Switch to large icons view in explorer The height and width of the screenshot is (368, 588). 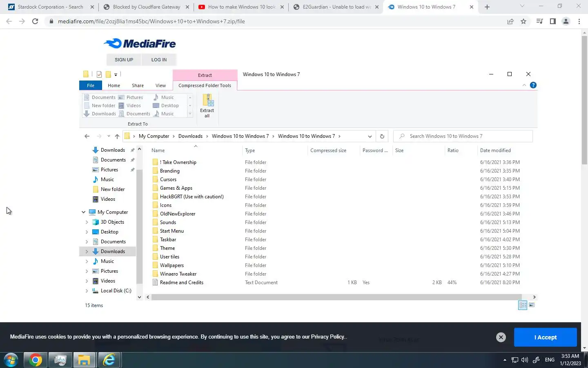[x=532, y=305]
